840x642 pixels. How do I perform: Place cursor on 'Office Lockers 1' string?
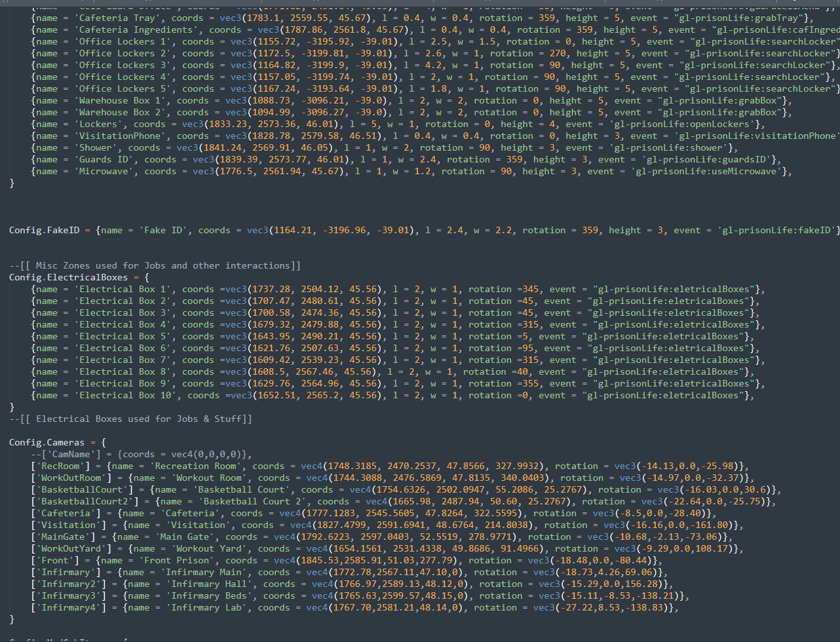pos(123,41)
